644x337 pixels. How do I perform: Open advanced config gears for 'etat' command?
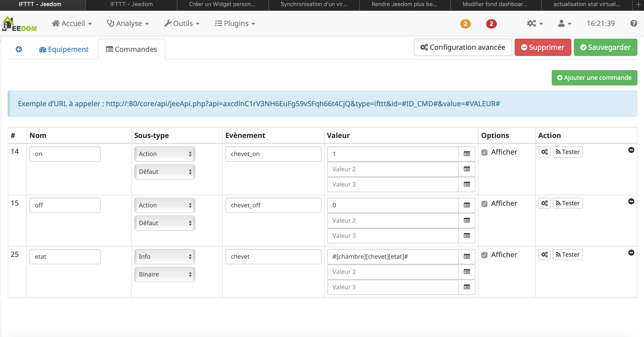tap(544, 255)
